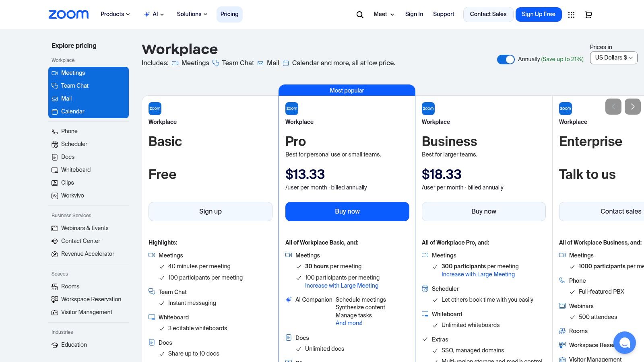Expand the Solutions menu
Viewport: 644px width, 362px height.
(x=192, y=14)
